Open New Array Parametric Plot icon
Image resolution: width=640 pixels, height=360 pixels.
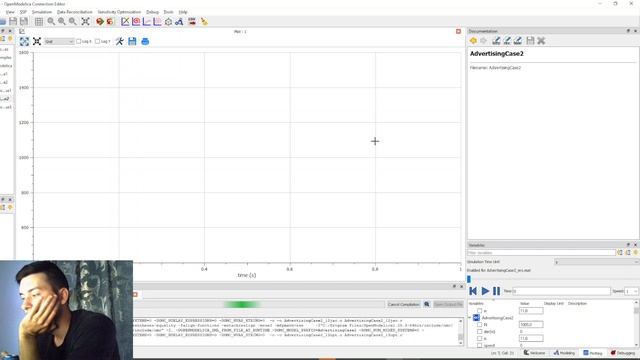(157, 22)
